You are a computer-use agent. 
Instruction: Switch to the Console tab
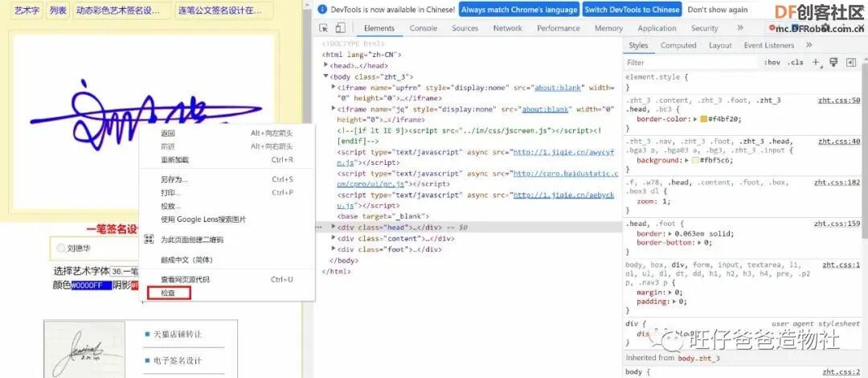tap(423, 28)
